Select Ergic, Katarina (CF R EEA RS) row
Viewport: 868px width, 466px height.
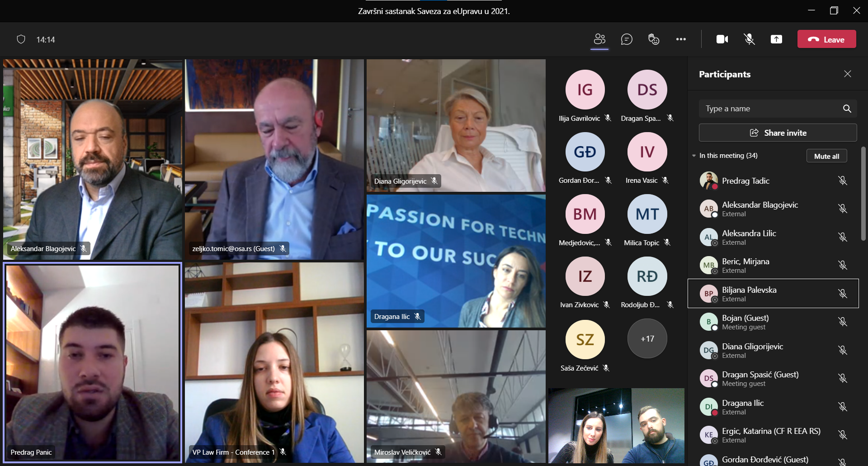(x=773, y=435)
